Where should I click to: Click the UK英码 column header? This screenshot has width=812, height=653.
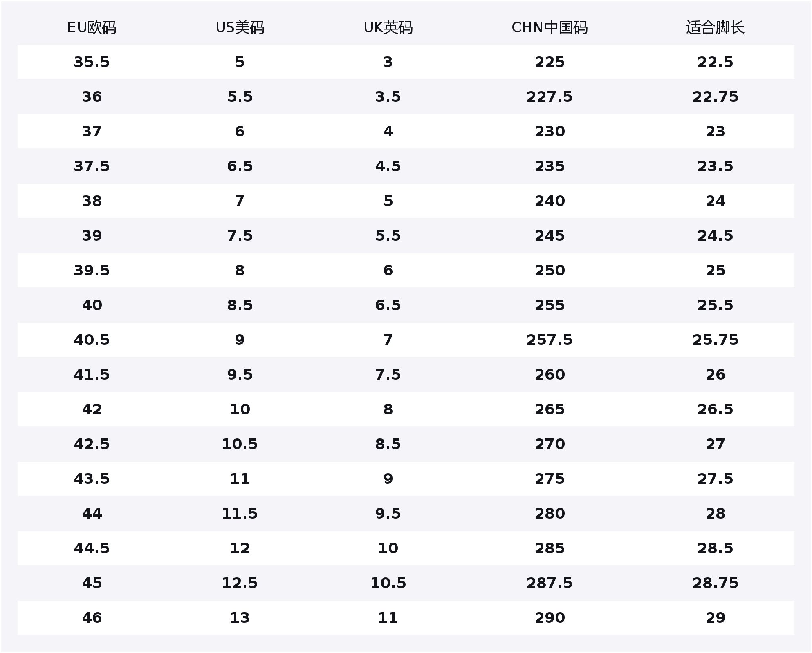coord(388,27)
